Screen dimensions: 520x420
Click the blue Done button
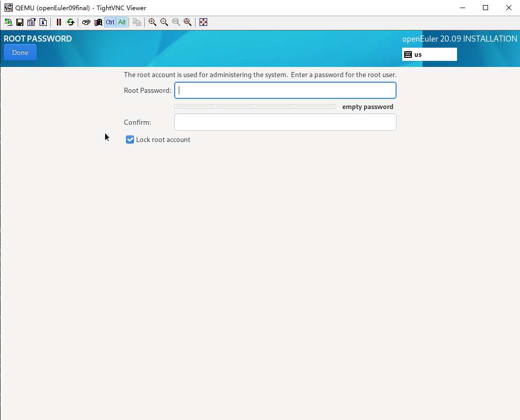20,53
